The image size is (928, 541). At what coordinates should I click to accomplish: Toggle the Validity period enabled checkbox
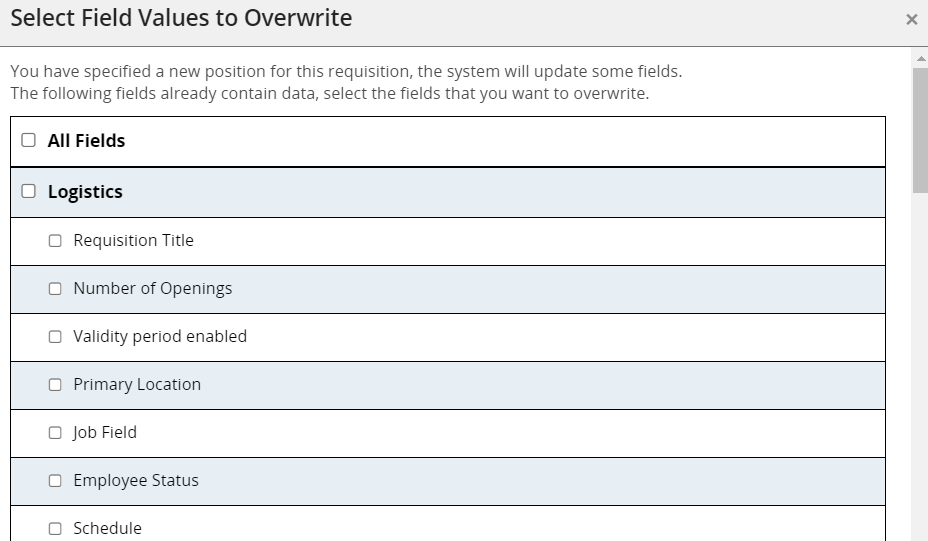click(x=55, y=337)
